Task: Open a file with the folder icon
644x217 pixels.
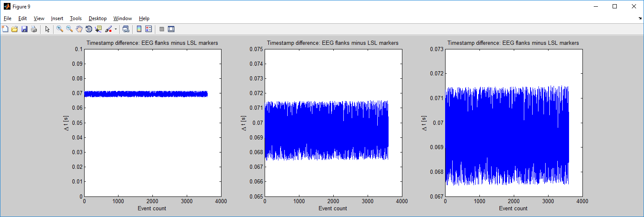Action: [15, 29]
